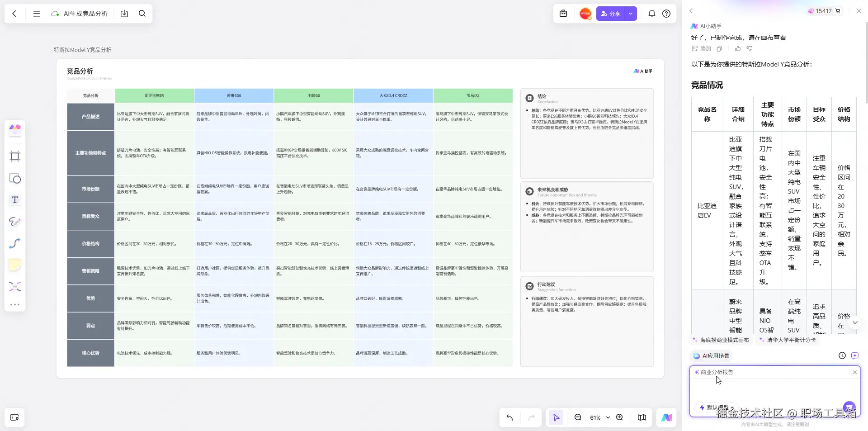Click the 小鹏G6 column header
Screen dimensions: 868x431
click(313, 95)
